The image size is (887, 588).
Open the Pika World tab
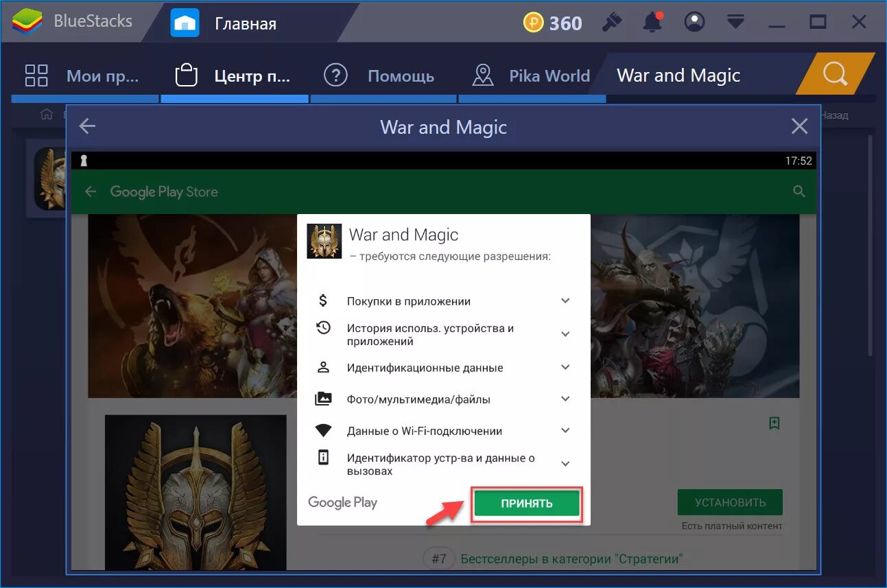(x=531, y=75)
